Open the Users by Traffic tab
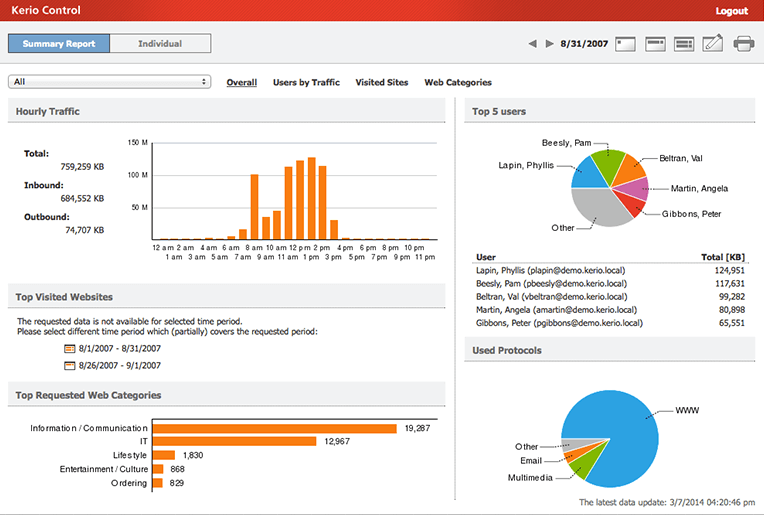Screen dimensions: 764x515 [x=306, y=82]
